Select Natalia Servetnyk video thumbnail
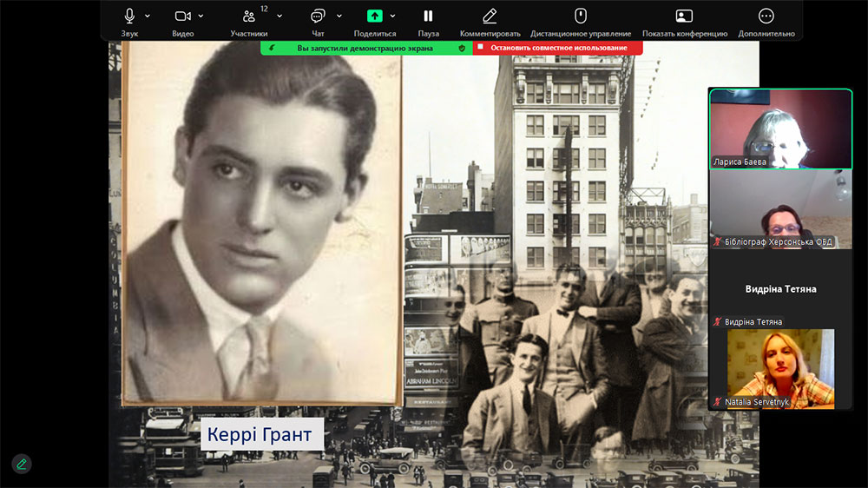 pyautogui.click(x=780, y=369)
